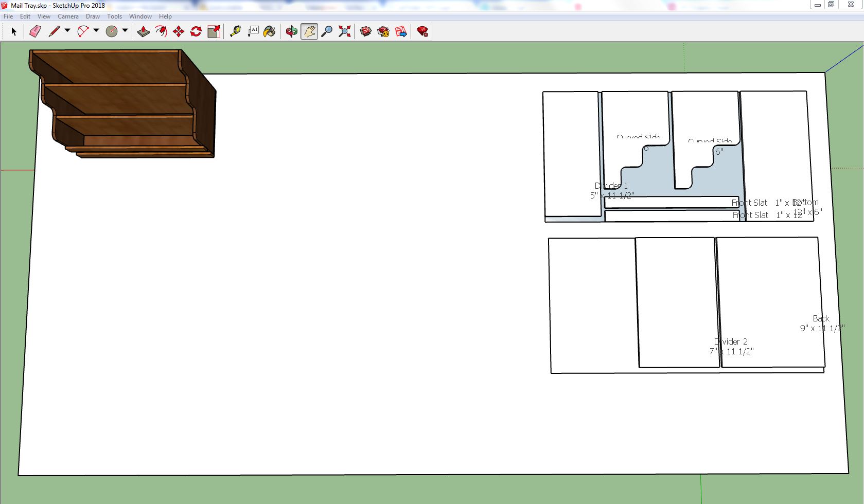Minimize the SketchUp window

pyautogui.click(x=817, y=5)
